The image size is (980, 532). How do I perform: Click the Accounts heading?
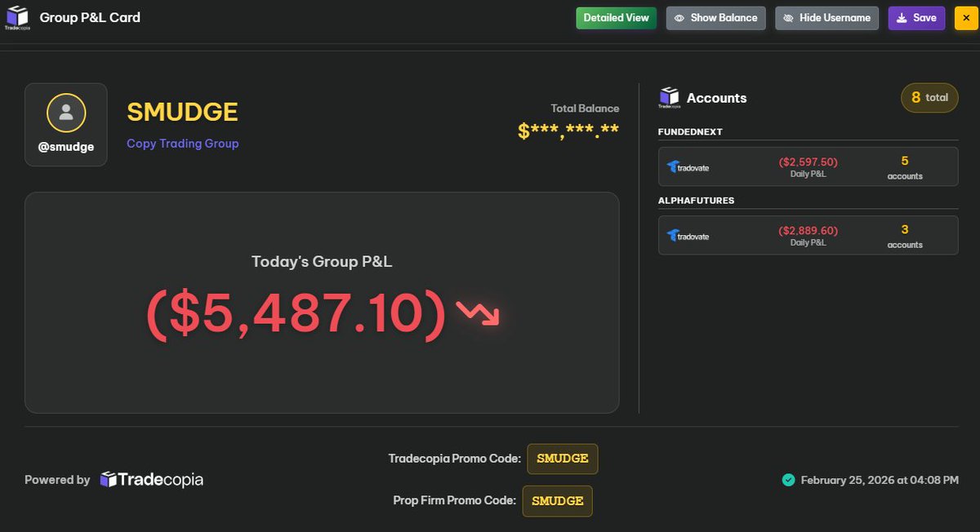716,98
